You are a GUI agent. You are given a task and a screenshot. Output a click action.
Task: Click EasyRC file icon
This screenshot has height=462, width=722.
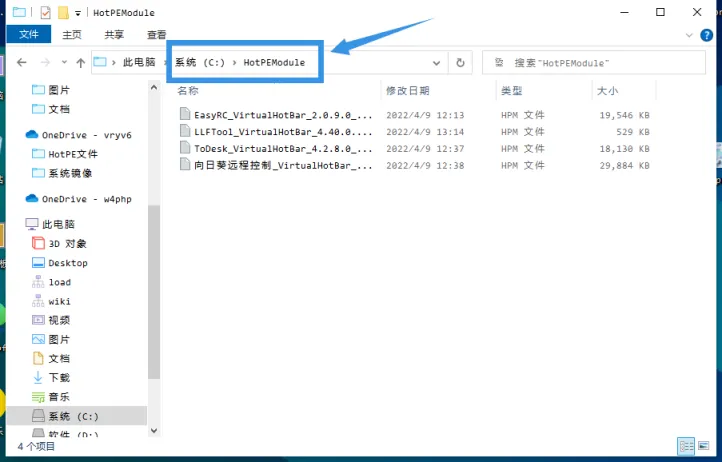click(x=185, y=114)
